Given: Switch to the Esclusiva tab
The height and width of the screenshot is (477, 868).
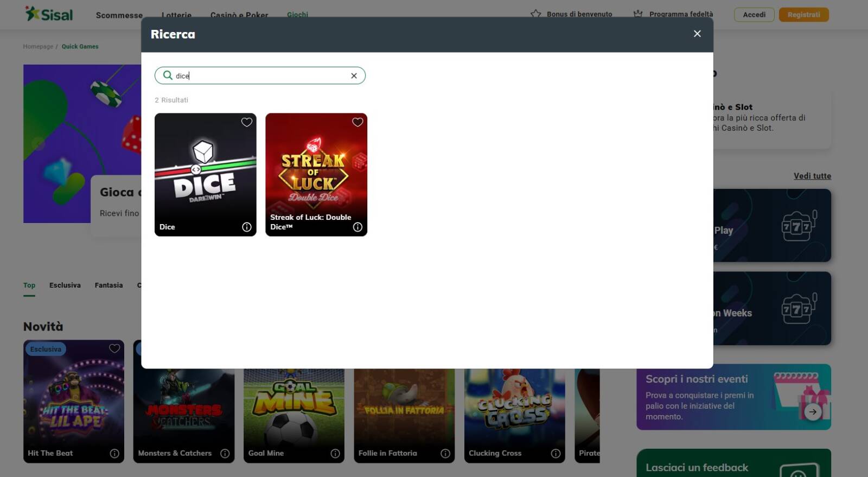Looking at the screenshot, I should pyautogui.click(x=65, y=285).
